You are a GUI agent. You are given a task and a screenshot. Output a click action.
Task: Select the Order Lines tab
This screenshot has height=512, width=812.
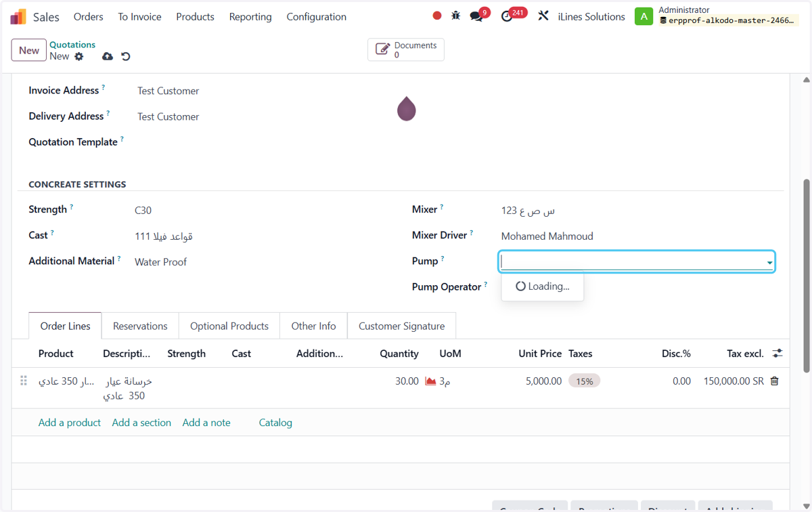(65, 326)
